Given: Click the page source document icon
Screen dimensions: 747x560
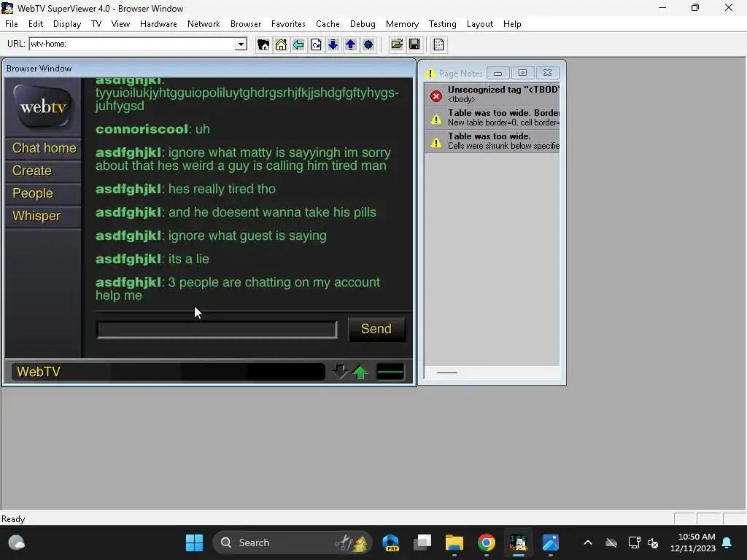Looking at the screenshot, I should [438, 44].
